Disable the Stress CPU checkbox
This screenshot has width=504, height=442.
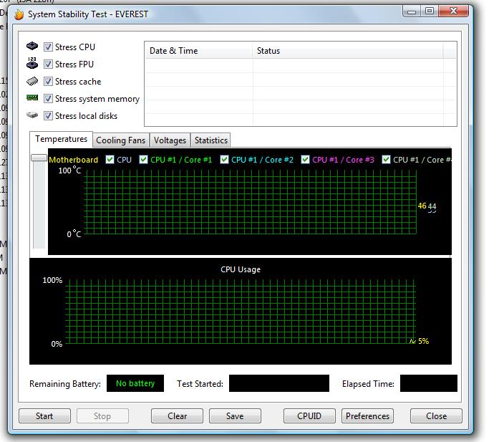(48, 47)
